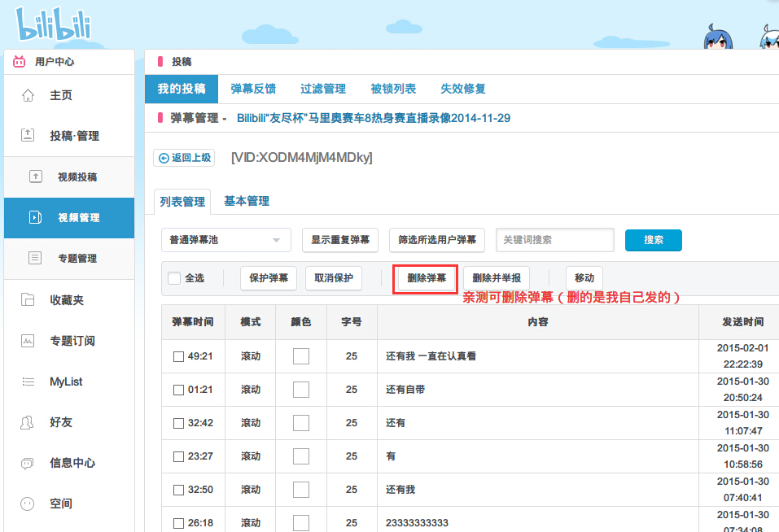Click the 筛选所选用户弹幕 button
The image size is (779, 532).
(437, 240)
